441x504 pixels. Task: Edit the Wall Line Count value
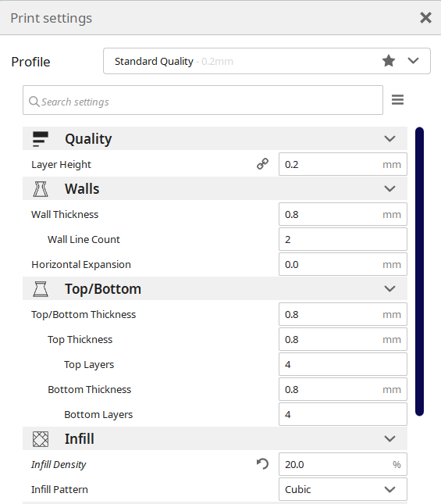coord(343,239)
